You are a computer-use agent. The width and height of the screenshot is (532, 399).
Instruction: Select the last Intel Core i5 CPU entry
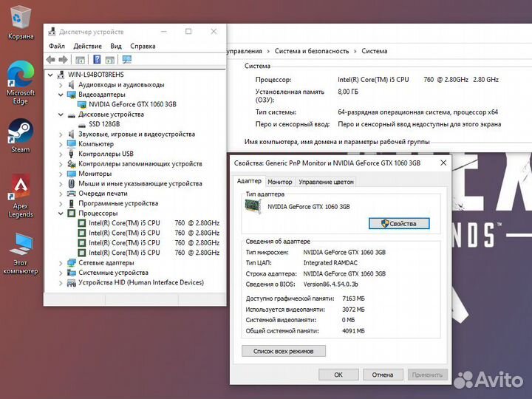pos(154,253)
